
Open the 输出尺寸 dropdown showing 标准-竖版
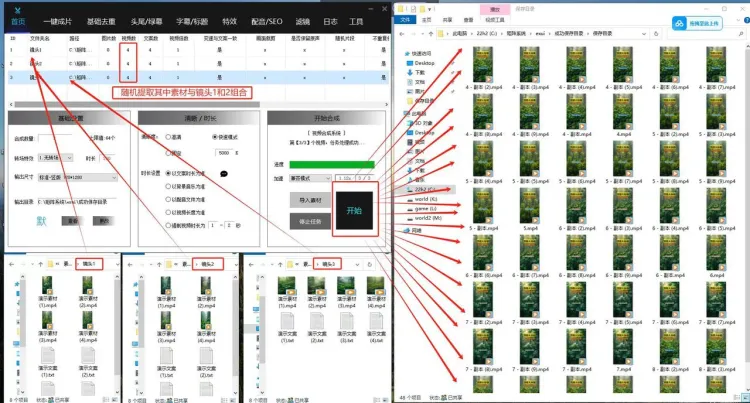[x=77, y=177]
